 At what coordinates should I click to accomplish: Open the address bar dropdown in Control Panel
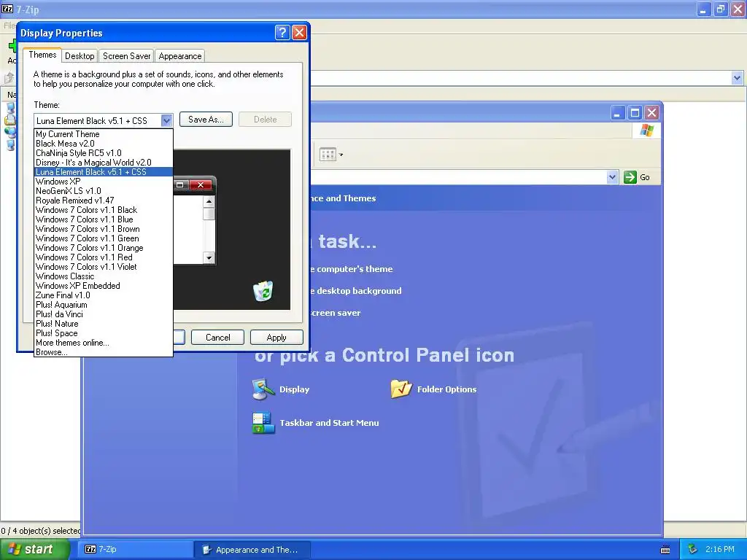[612, 177]
